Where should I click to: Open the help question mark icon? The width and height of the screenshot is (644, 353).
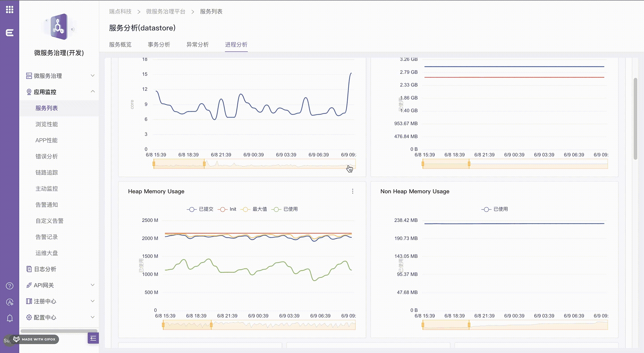[x=9, y=286]
